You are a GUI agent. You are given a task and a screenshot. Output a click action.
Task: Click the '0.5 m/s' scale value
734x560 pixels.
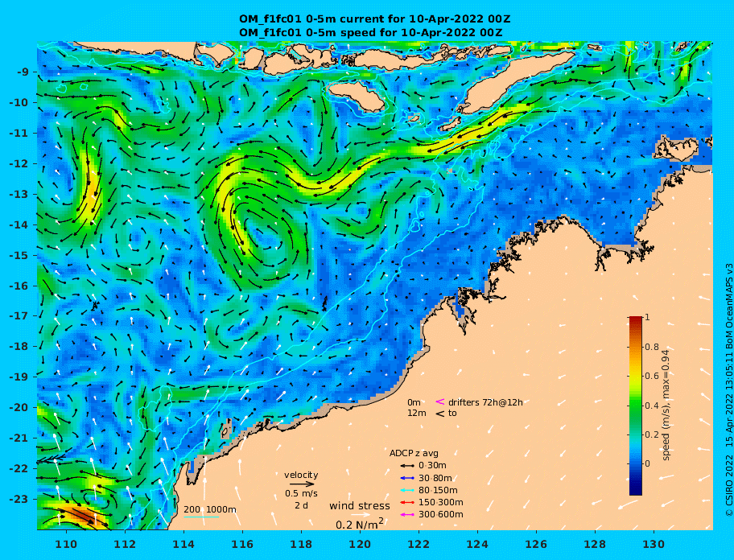tap(301, 493)
